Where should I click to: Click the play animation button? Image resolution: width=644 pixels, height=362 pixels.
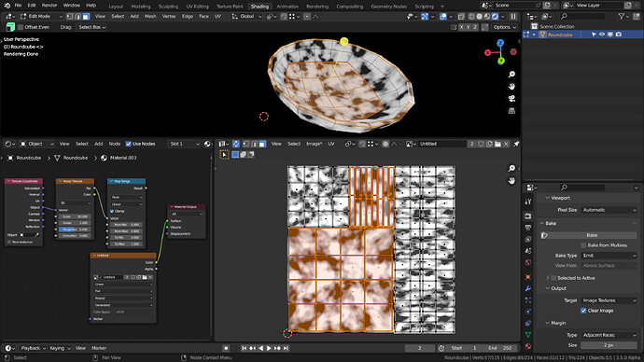click(269, 348)
